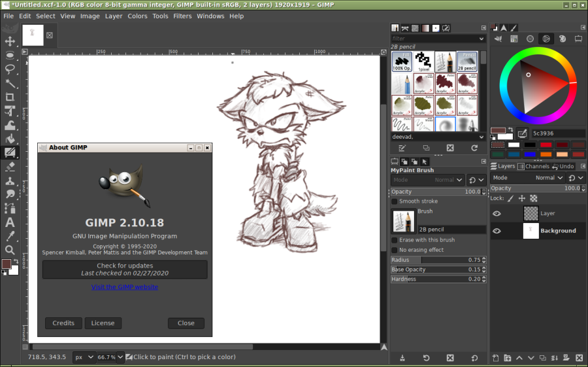Select the Move tool in the toolbox
588x367 pixels.
[x=10, y=41]
